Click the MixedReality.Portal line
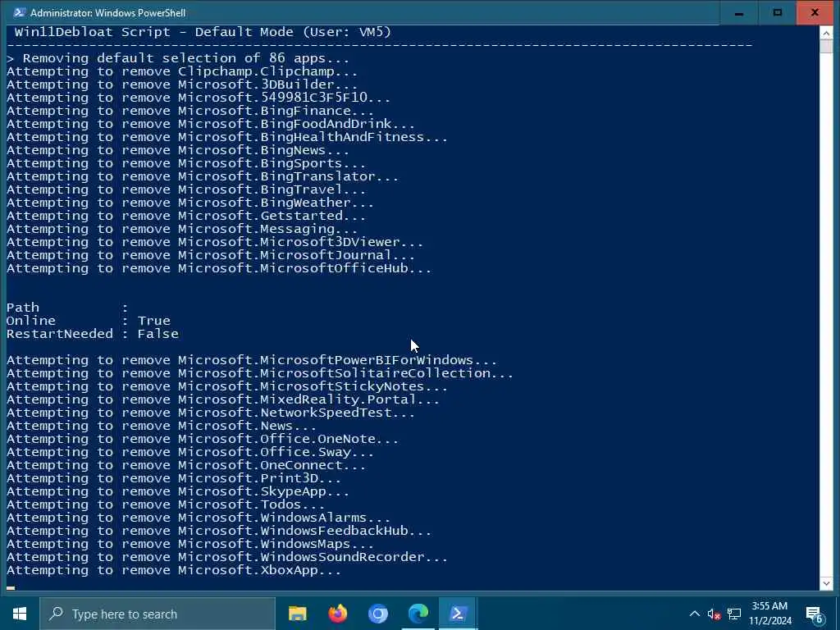The width and height of the screenshot is (840, 630). pyautogui.click(x=223, y=399)
